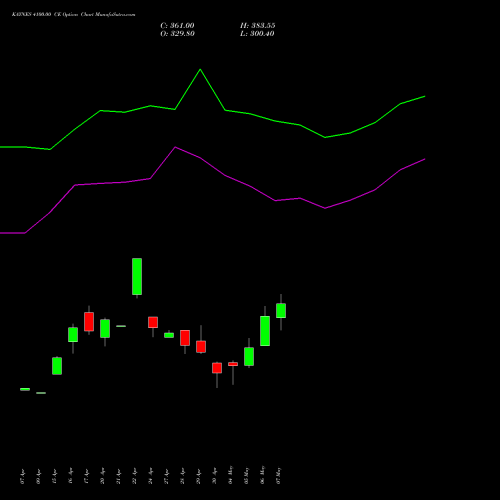Click the green candle above 16 Apr

pos(73,335)
